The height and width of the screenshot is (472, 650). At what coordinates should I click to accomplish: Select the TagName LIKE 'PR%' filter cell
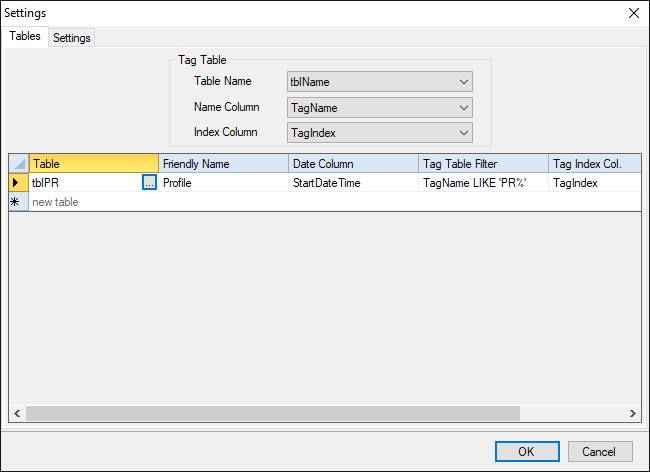[x=483, y=183]
